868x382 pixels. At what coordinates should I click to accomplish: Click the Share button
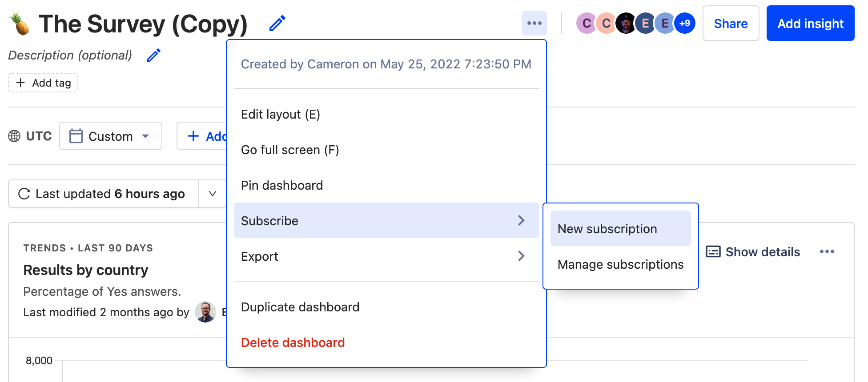click(730, 24)
